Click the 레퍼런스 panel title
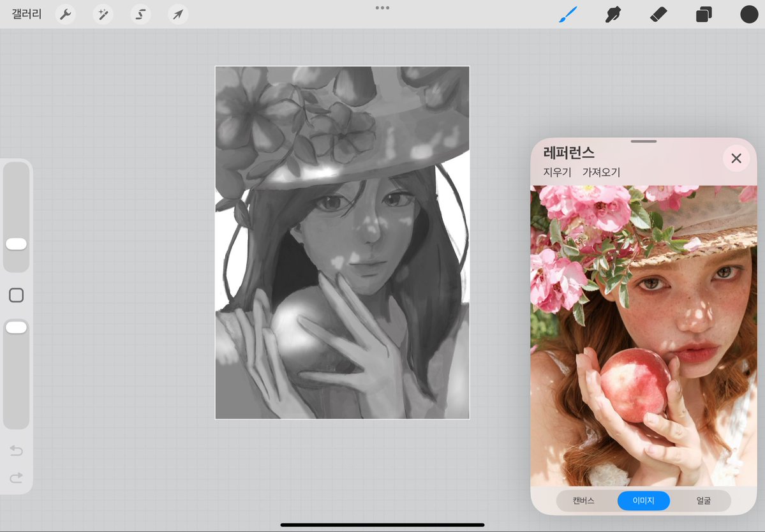This screenshot has height=532, width=765. 569,152
